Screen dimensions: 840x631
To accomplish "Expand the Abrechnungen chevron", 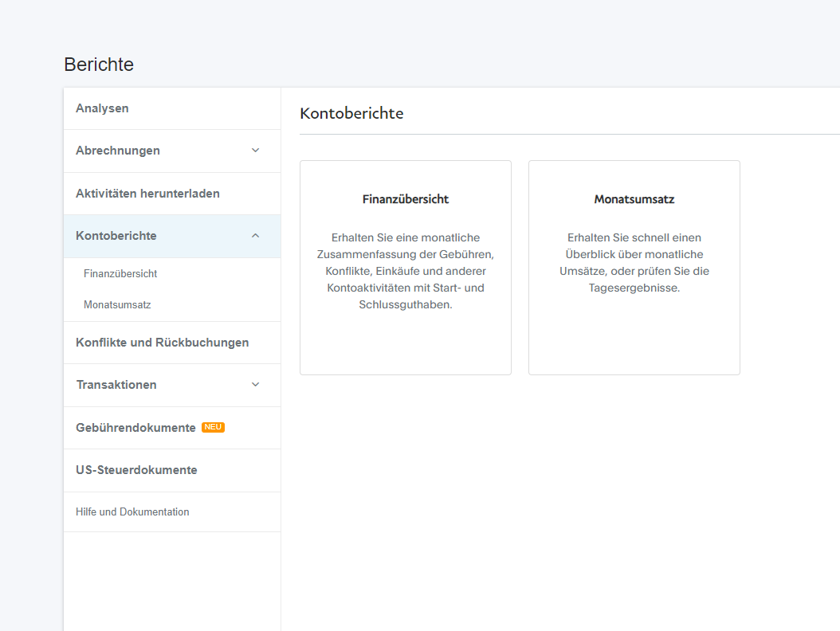I will click(255, 151).
